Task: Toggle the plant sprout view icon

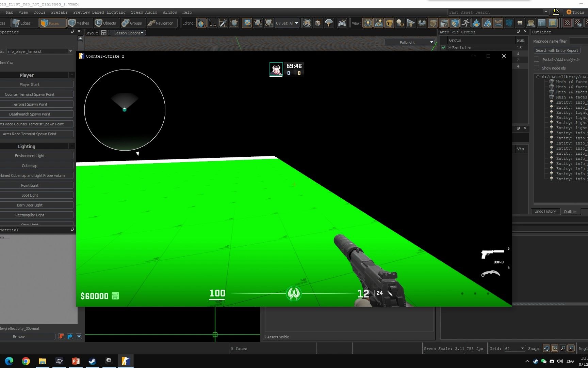Action: (x=498, y=23)
